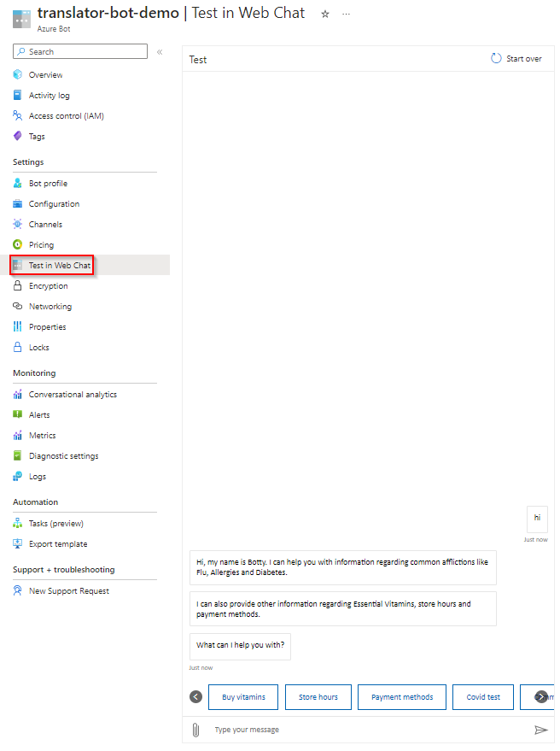Image resolution: width=560 pixels, height=751 pixels.
Task: Click the Essential Vitamins bot message
Action: coord(342,609)
